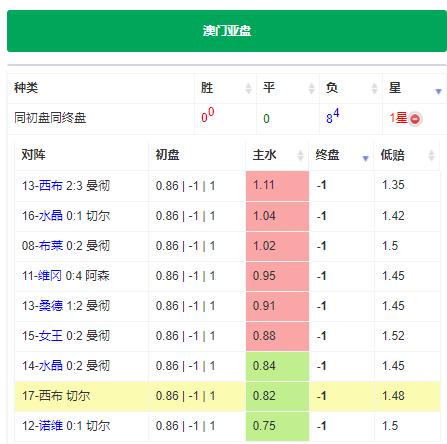Open 西布 team link in 13-西布 2:3 row

51,186
